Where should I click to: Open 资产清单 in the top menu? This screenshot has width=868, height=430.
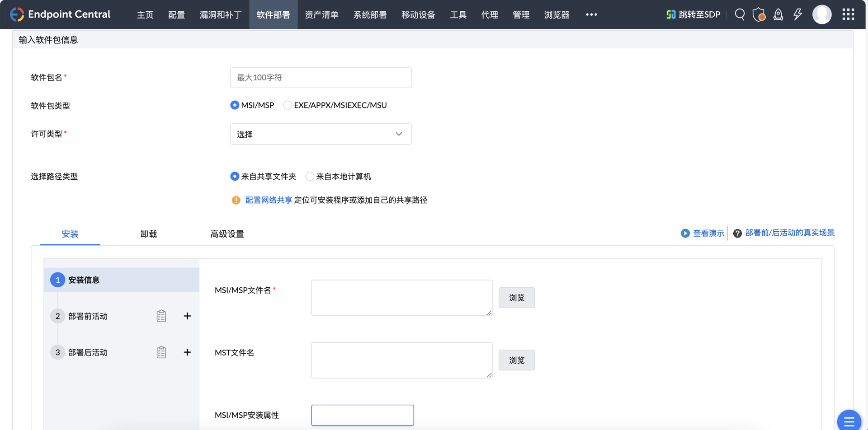[321, 14]
